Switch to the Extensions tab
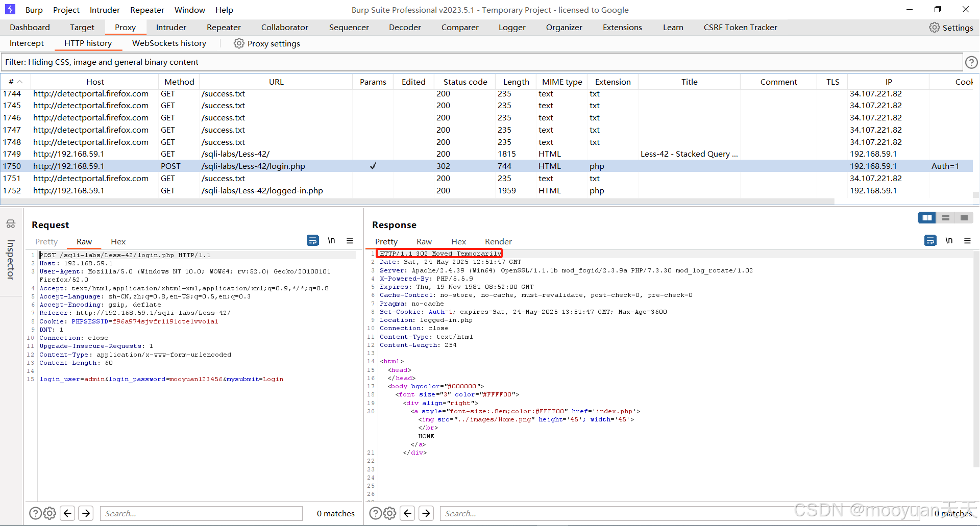Screen dimensions: 980x526 coord(622,28)
